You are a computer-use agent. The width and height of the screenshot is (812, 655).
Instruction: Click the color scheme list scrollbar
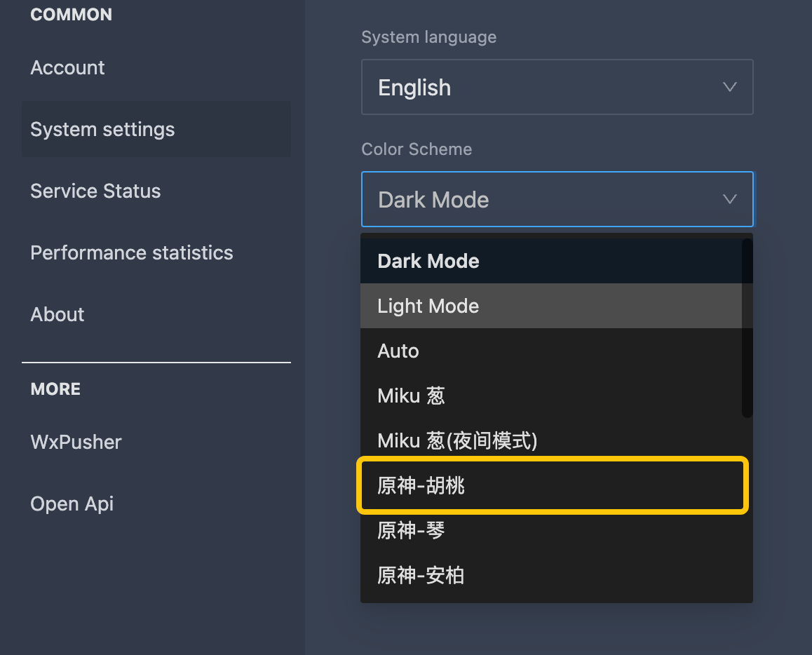[747, 328]
